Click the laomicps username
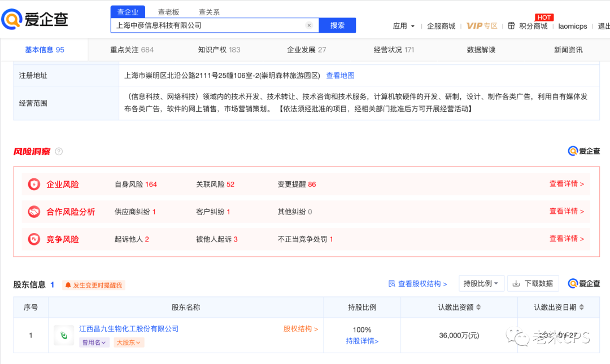Image resolution: width=610 pixels, height=364 pixels. point(573,26)
